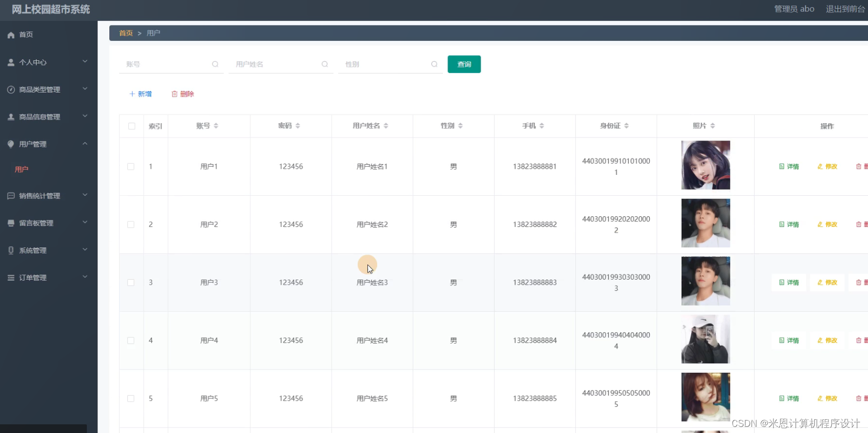Click 退出到前台 link

pos(846,9)
